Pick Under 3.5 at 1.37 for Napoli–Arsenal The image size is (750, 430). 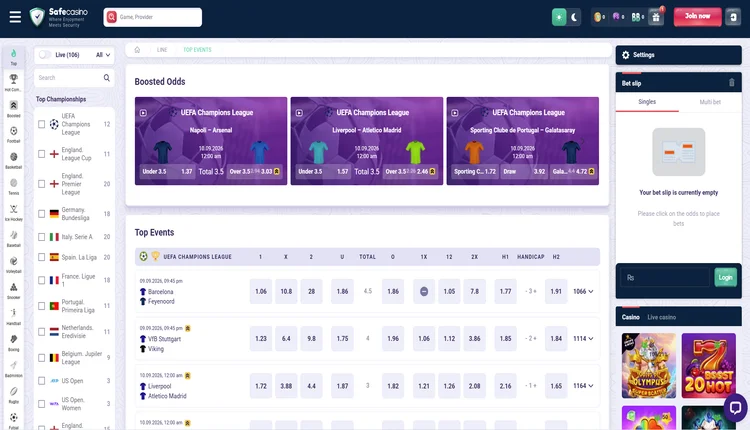point(167,171)
